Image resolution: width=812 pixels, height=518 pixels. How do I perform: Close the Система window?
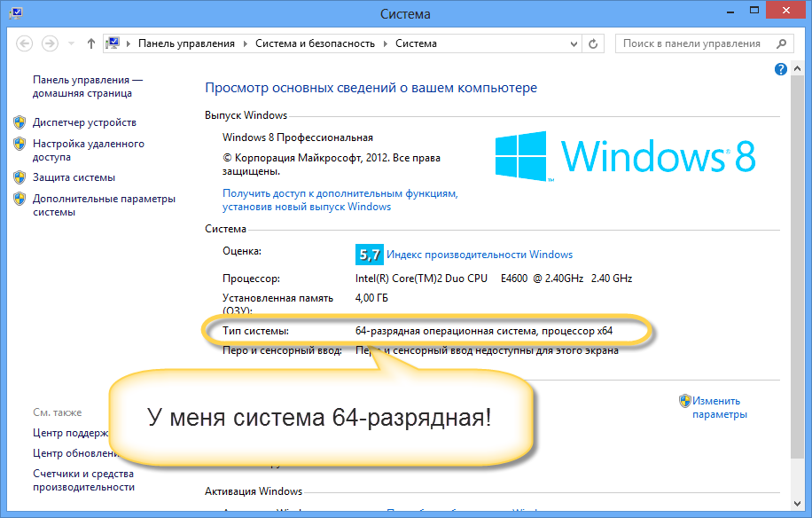point(786,11)
